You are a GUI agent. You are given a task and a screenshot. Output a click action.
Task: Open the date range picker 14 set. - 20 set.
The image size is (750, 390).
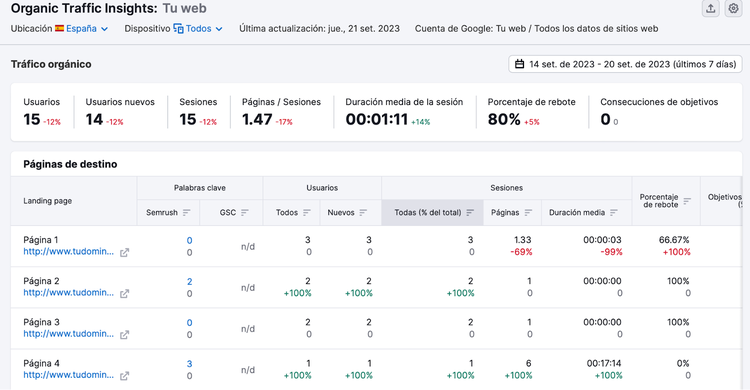625,64
